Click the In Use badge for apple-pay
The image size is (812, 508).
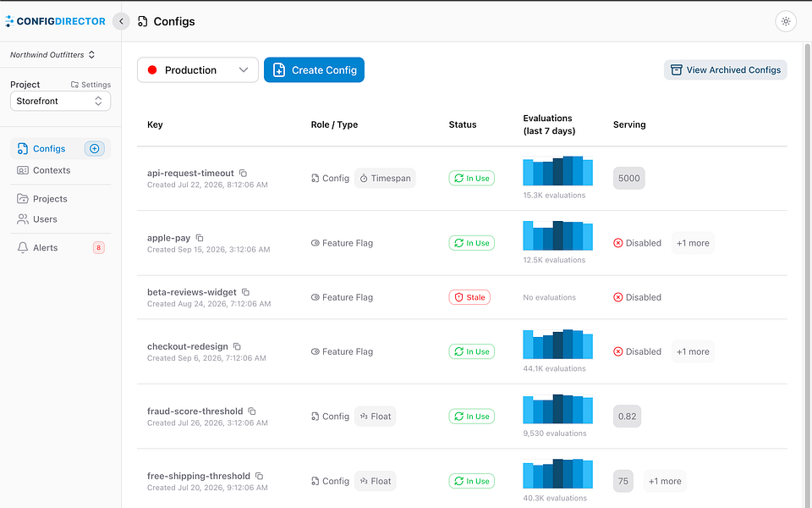[x=472, y=243]
